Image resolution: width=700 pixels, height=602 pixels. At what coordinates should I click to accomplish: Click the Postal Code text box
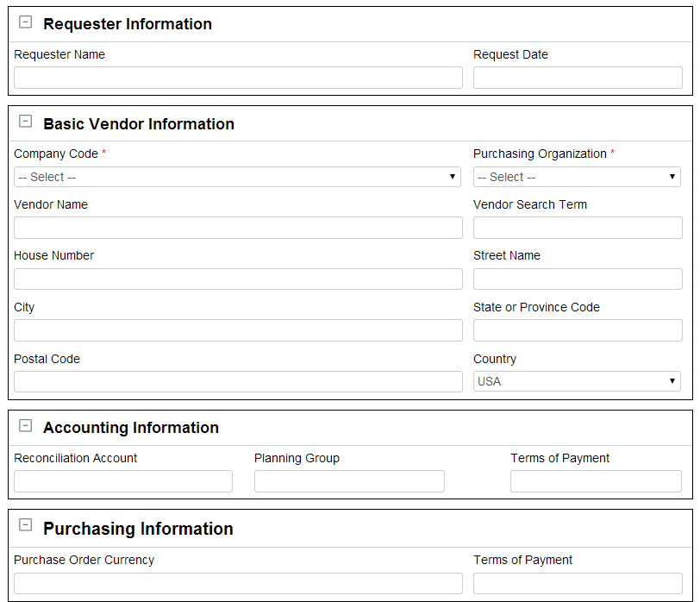(238, 382)
